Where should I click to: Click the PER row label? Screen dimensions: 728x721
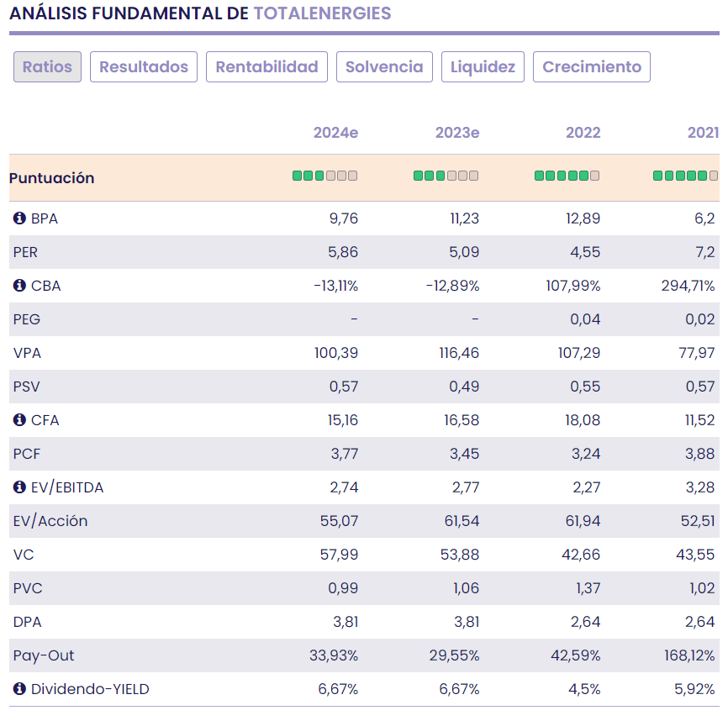25,252
